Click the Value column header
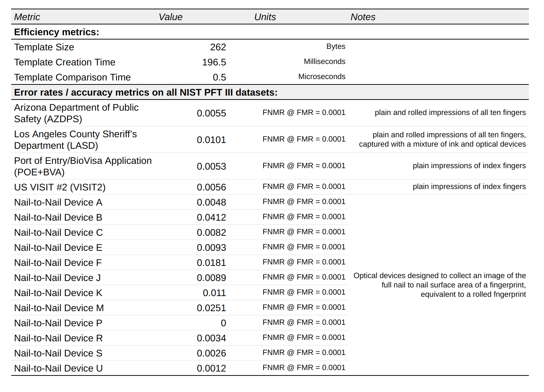This screenshot has width=544, height=392. tap(170, 17)
